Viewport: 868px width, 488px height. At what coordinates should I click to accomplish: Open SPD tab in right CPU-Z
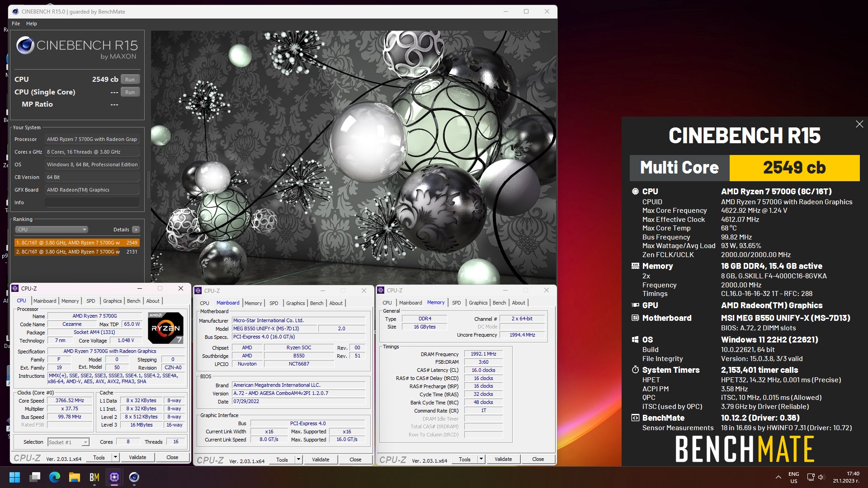click(x=457, y=303)
